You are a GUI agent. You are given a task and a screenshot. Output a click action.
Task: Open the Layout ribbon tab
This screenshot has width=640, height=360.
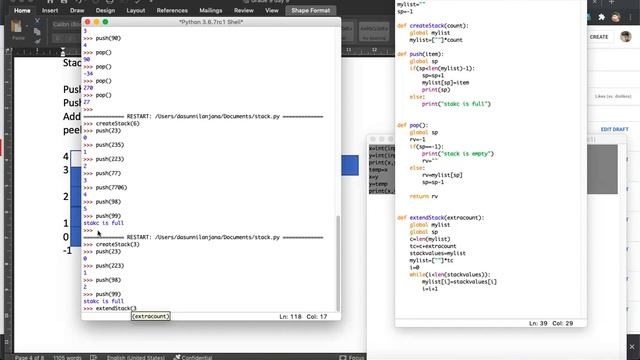(x=136, y=11)
